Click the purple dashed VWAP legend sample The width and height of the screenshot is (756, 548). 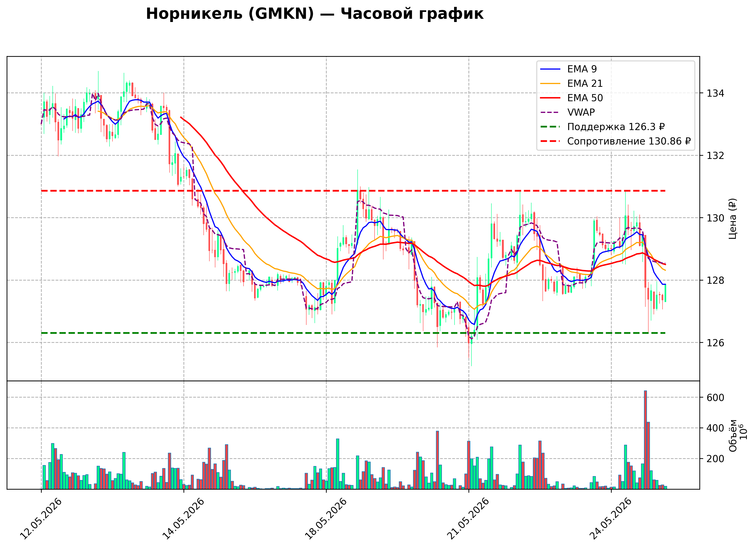550,112
